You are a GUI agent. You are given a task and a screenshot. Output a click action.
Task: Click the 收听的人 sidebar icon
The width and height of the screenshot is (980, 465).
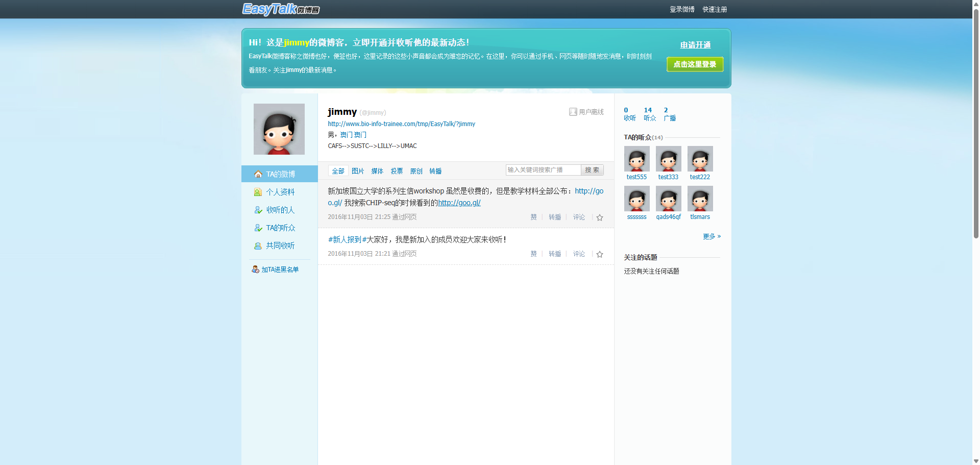pyautogui.click(x=258, y=210)
